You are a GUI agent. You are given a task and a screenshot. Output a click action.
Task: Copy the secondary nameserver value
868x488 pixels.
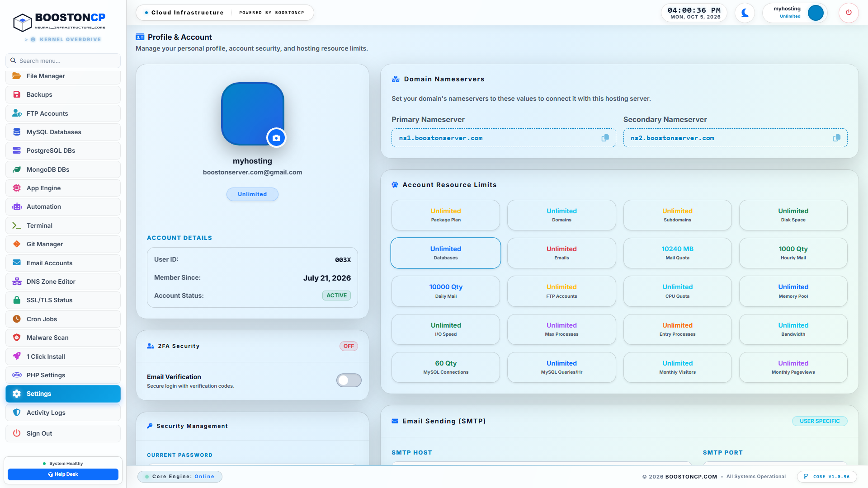coord(837,138)
